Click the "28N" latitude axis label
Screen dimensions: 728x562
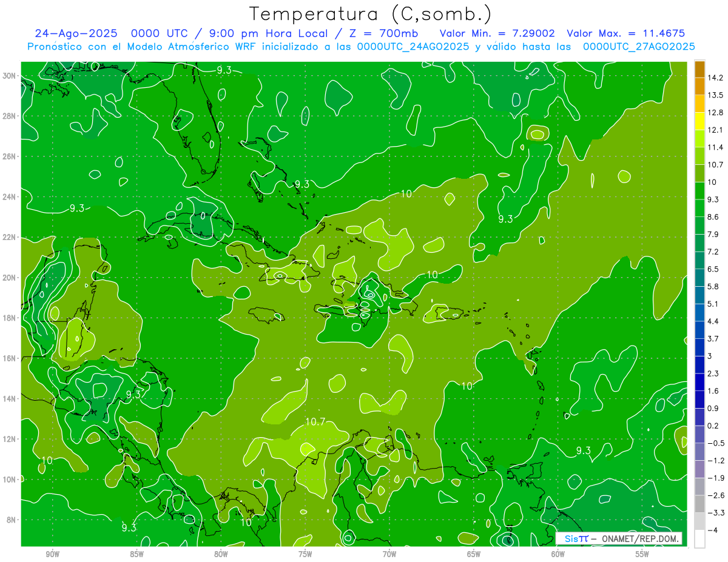point(10,116)
